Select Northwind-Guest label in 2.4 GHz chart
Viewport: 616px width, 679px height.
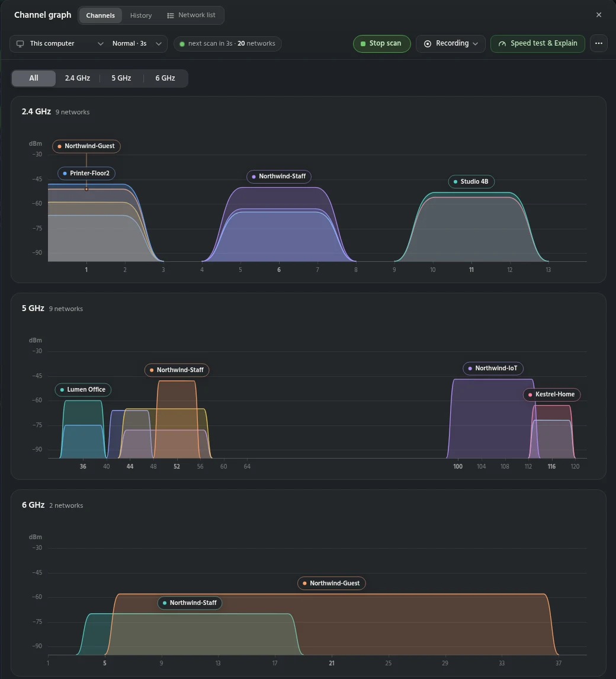click(86, 146)
